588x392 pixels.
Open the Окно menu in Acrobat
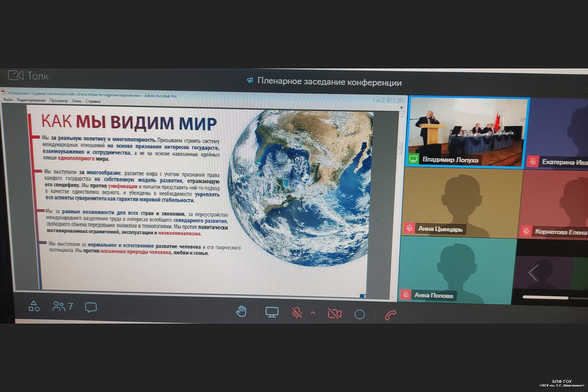tap(77, 101)
